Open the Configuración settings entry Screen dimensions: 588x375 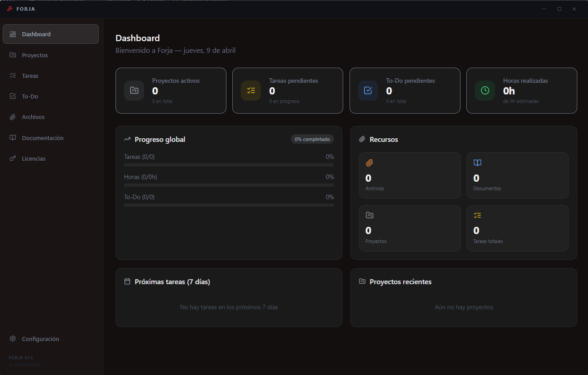(x=34, y=339)
